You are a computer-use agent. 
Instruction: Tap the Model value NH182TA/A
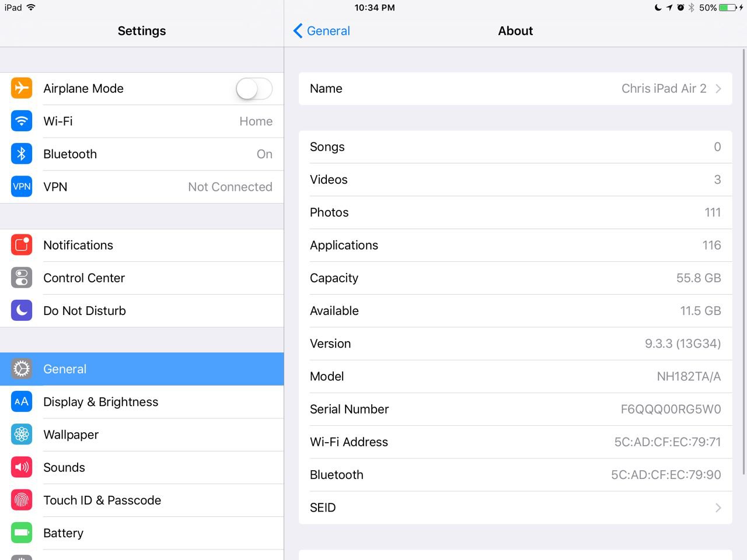click(689, 376)
